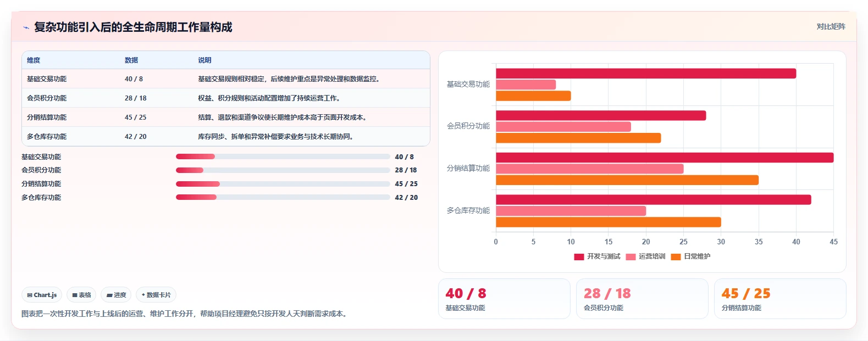The width and height of the screenshot is (868, 341).
Task: Click the 数据卡片 tag chip
Action: [x=156, y=295]
